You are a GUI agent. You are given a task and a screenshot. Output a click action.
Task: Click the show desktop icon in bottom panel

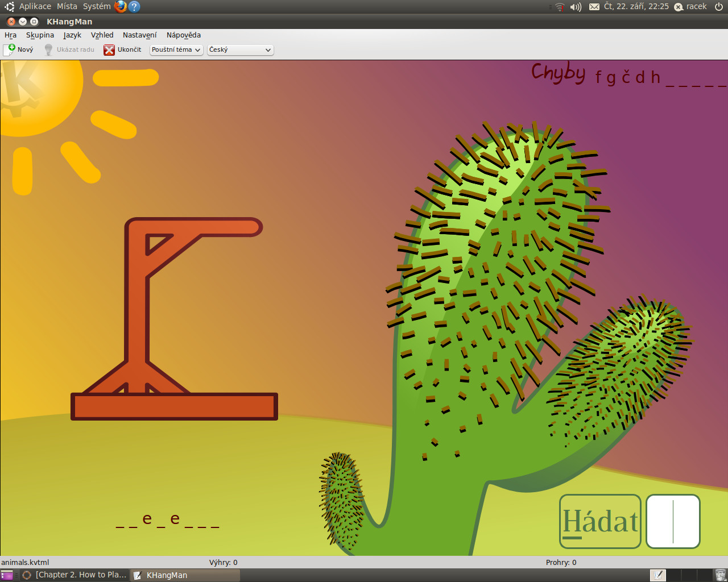coord(7,575)
